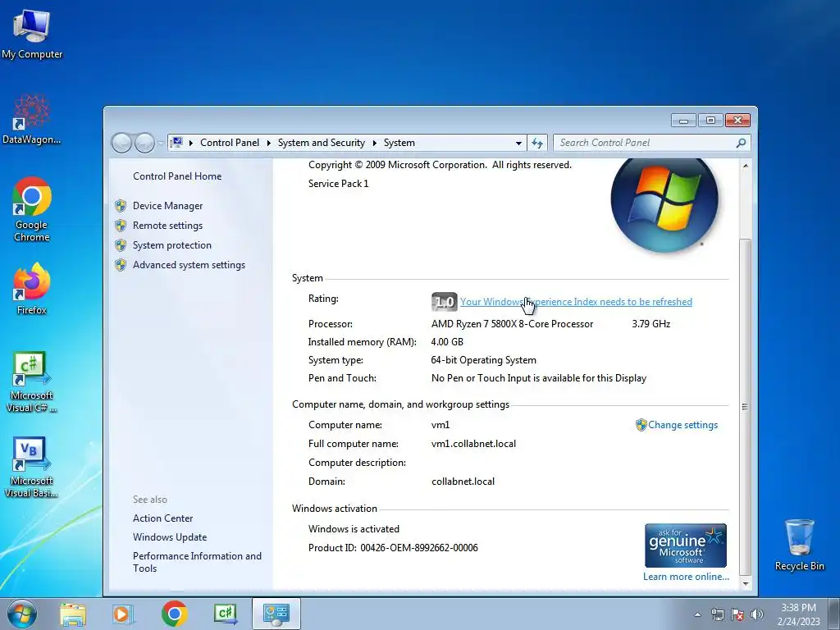The image size is (840, 630).
Task: Open Device Manager link
Action: pos(167,206)
